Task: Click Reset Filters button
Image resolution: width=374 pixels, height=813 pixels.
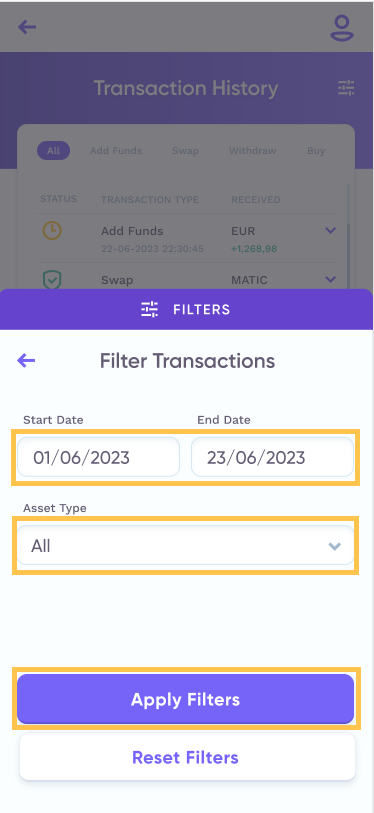Action: click(187, 757)
